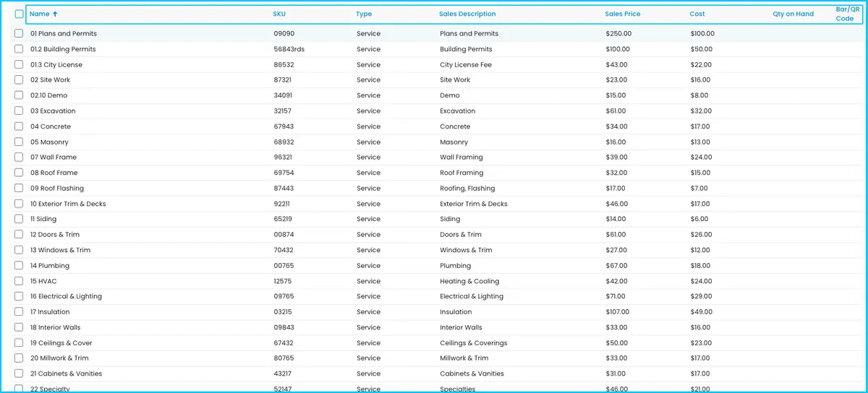Open the 16 Electrical & Lighting item name

(x=66, y=296)
